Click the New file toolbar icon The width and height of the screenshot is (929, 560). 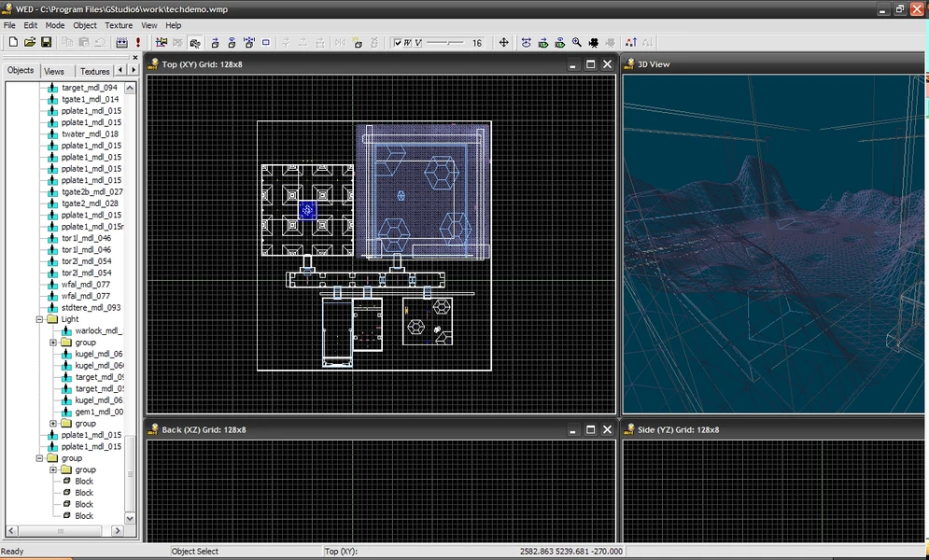(x=13, y=43)
